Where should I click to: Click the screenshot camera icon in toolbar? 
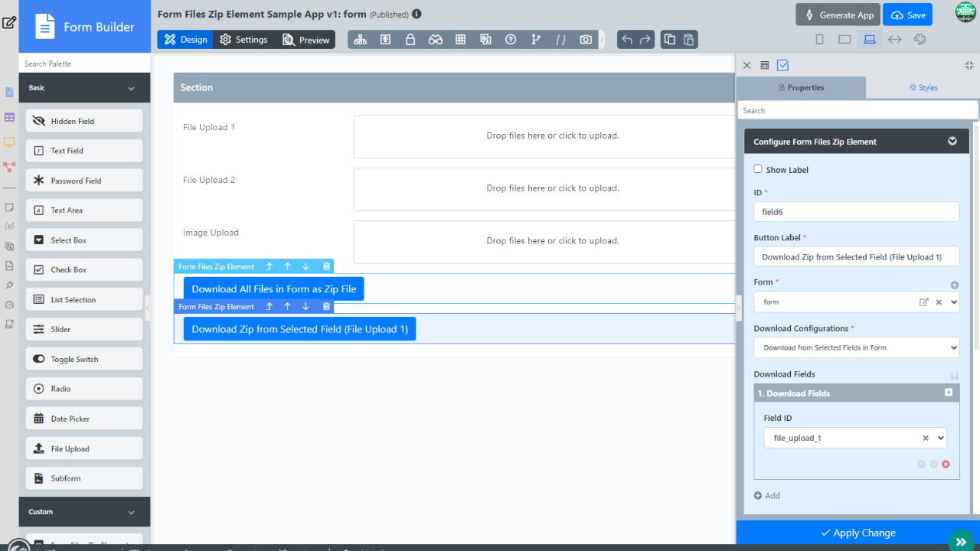[x=586, y=40]
